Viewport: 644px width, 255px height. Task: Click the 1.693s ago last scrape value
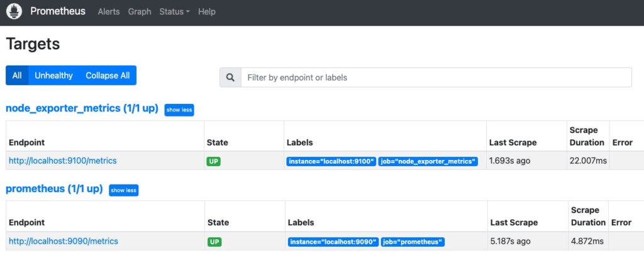click(x=509, y=161)
